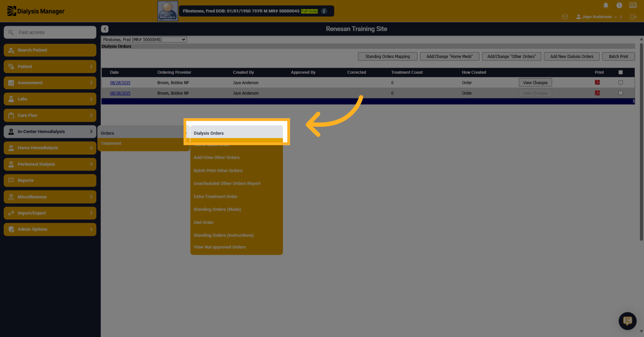Open the mail envelope icon

click(565, 17)
